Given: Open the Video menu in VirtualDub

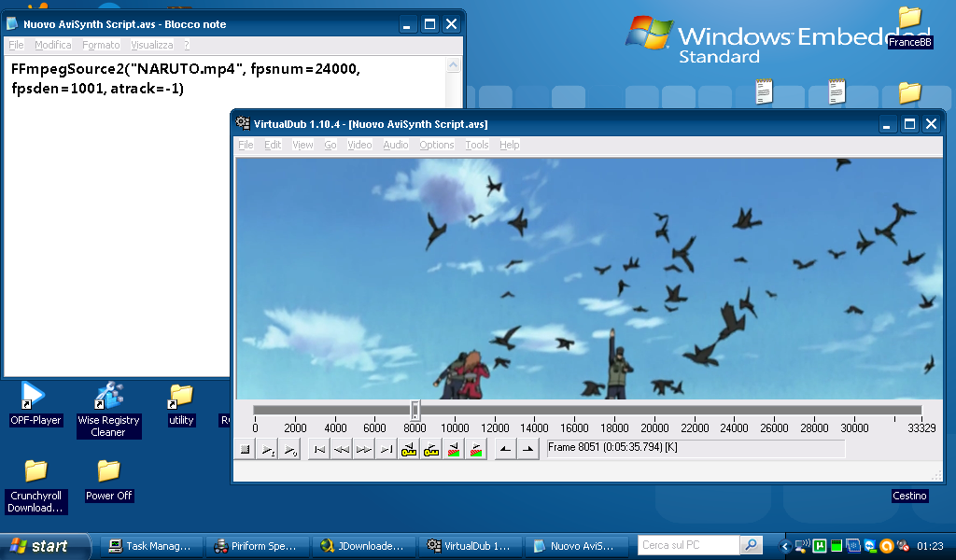Looking at the screenshot, I should point(359,145).
